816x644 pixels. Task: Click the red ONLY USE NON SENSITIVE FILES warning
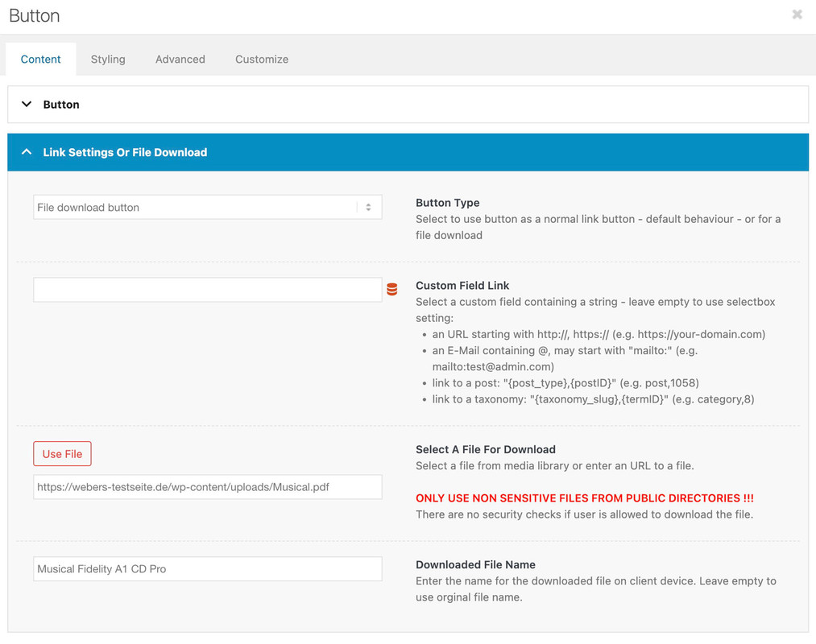click(585, 498)
